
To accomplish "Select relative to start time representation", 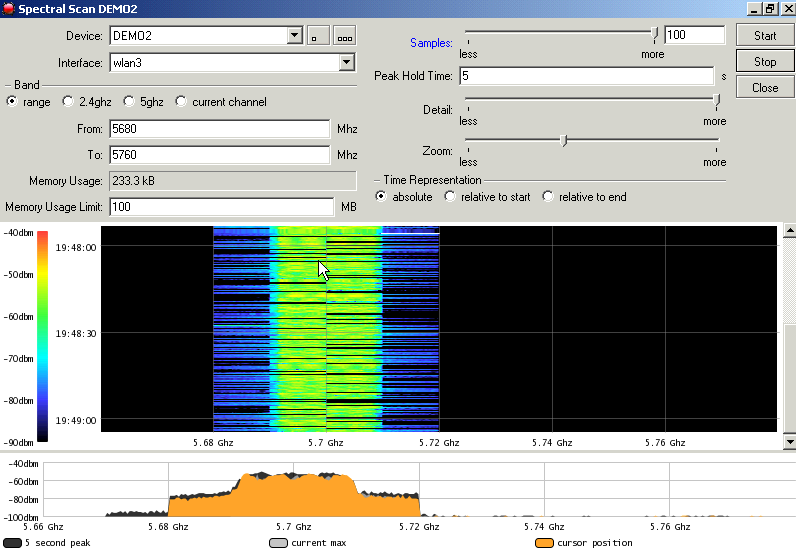I will 450,197.
